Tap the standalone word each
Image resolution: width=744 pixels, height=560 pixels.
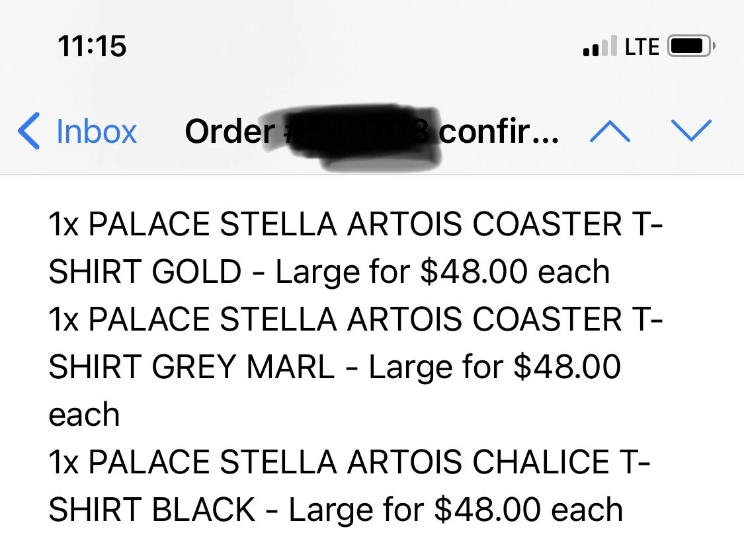click(x=84, y=415)
